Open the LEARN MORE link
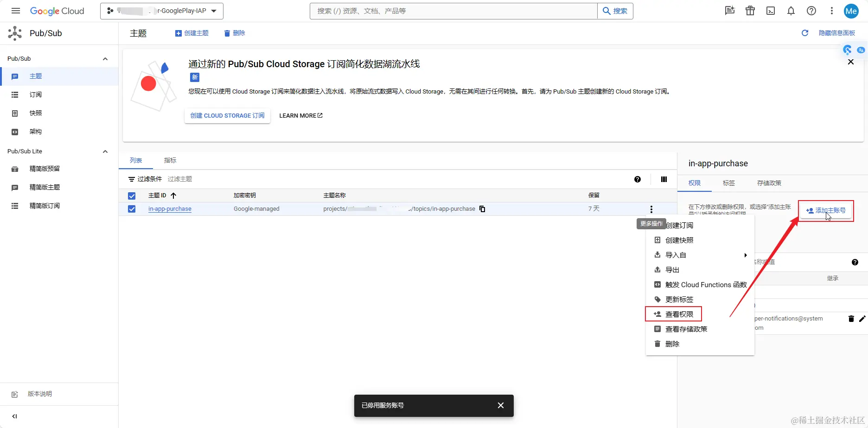The height and width of the screenshot is (428, 868). click(x=301, y=115)
